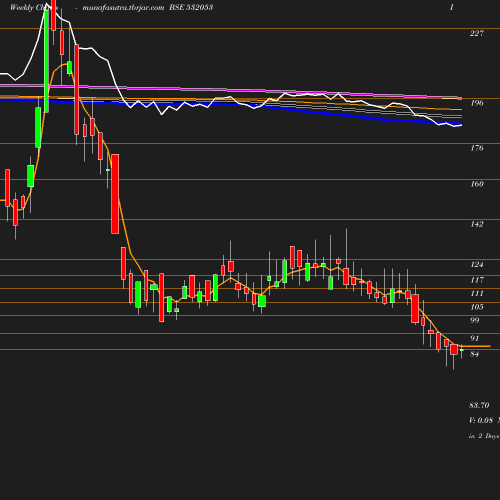Click the 84 price axis label
Image resolution: width=500 pixels, height=500 pixels.
click(x=475, y=354)
